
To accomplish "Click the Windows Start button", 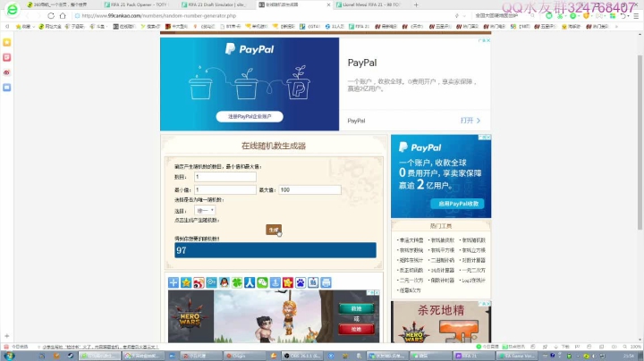I will (9, 356).
